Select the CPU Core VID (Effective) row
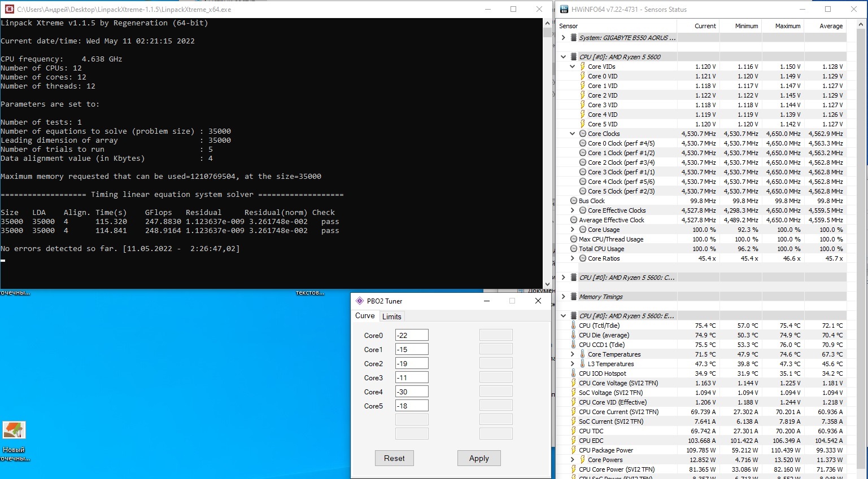This screenshot has height=479, width=868. (x=701, y=402)
